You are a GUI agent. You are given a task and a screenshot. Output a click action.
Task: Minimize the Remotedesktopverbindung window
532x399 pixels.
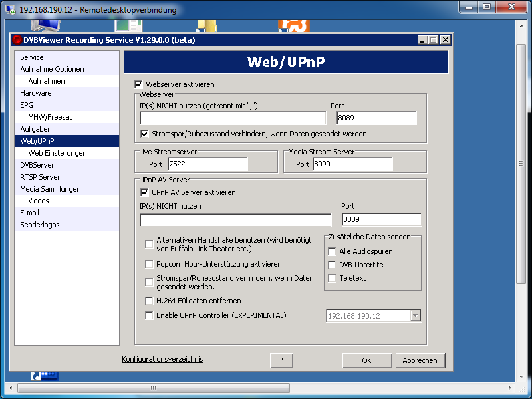tap(469, 7)
